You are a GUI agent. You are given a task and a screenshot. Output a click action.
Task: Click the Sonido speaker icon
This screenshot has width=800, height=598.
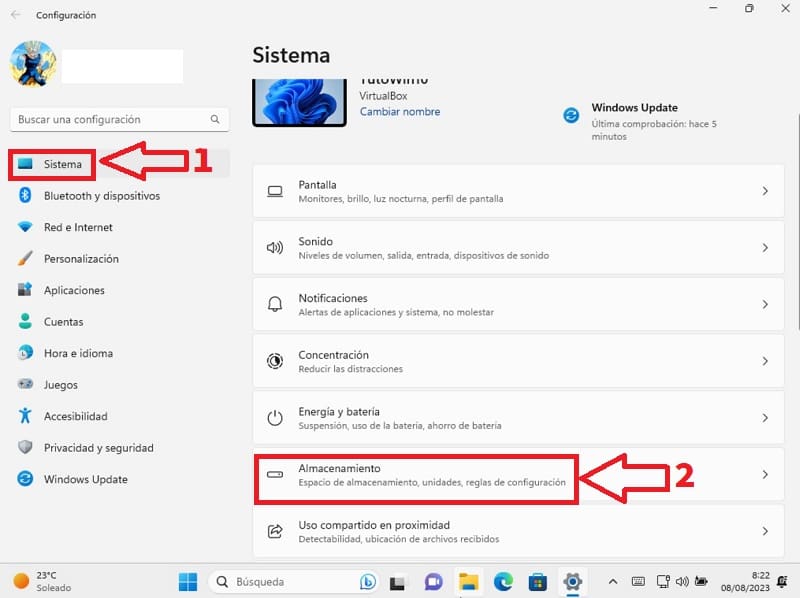275,248
